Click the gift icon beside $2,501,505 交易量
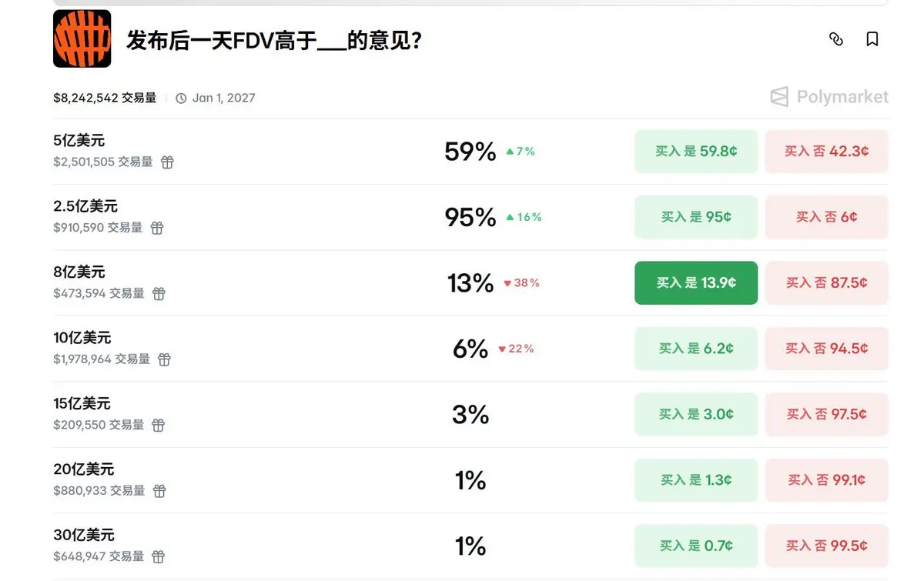 coord(167,162)
